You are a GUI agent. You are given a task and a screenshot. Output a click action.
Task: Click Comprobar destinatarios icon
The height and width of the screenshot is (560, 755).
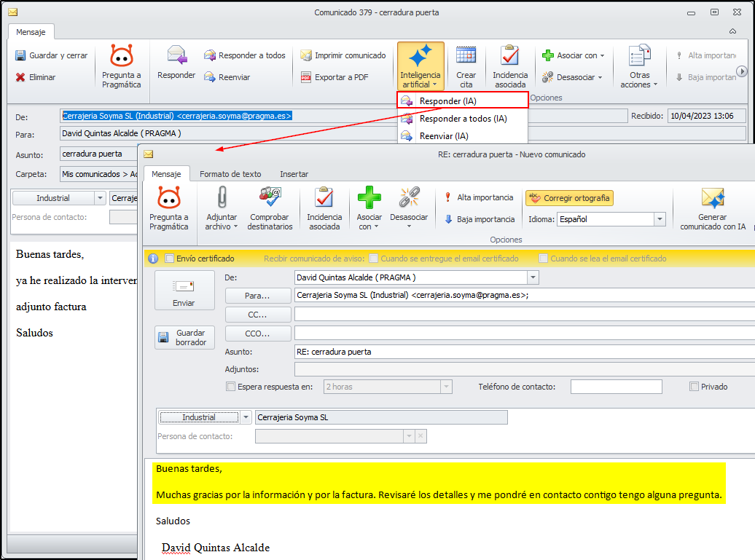point(270,197)
